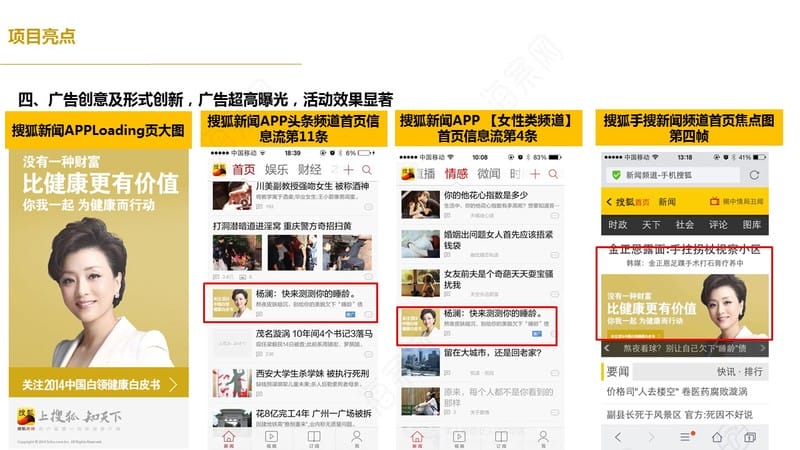Click the browser home icon in 13:18 phone
Image resolution: width=800 pixels, height=450 pixels.
click(x=717, y=437)
